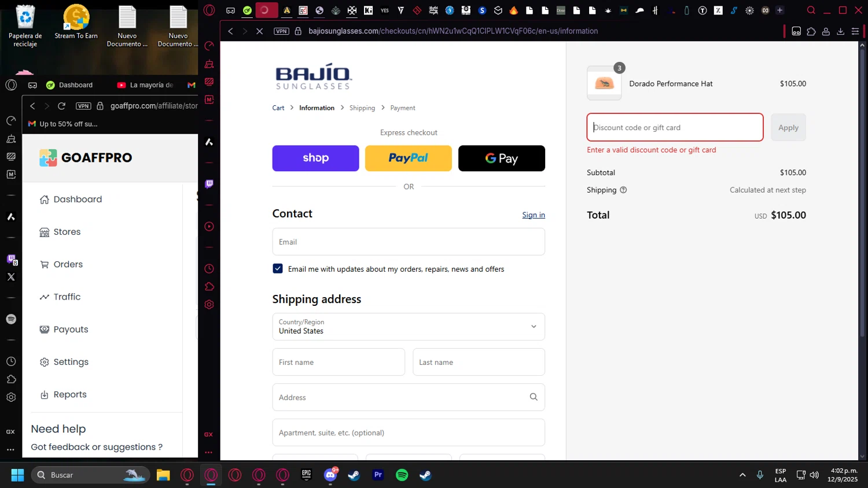Open GX Control speedometer in GoAffPro window sidebar

(x=11, y=120)
